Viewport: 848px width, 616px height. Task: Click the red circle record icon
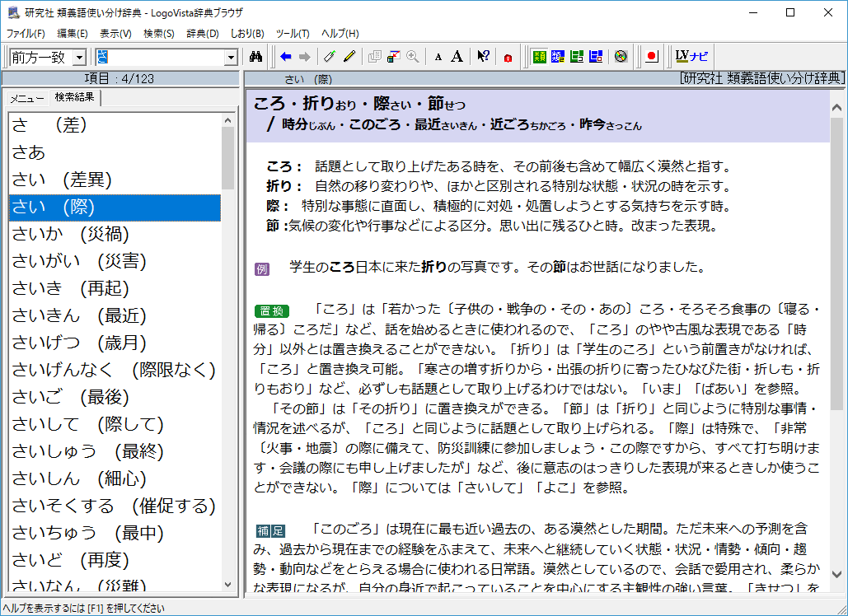(652, 56)
